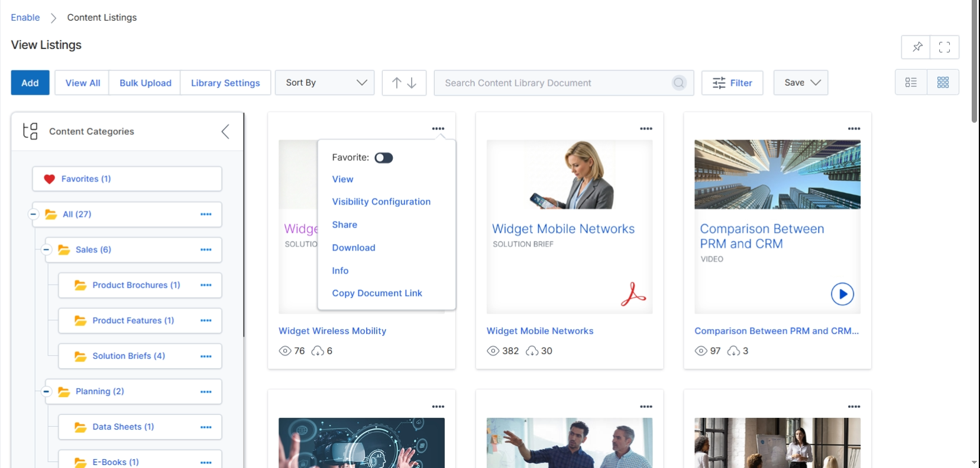Open Widget Mobile Networks title link
The height and width of the screenshot is (468, 980).
540,331
